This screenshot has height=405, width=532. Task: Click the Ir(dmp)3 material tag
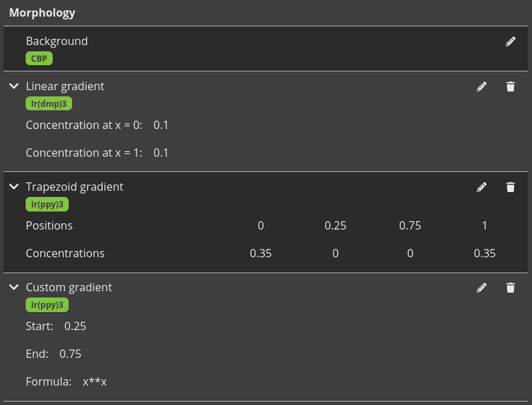(49, 104)
